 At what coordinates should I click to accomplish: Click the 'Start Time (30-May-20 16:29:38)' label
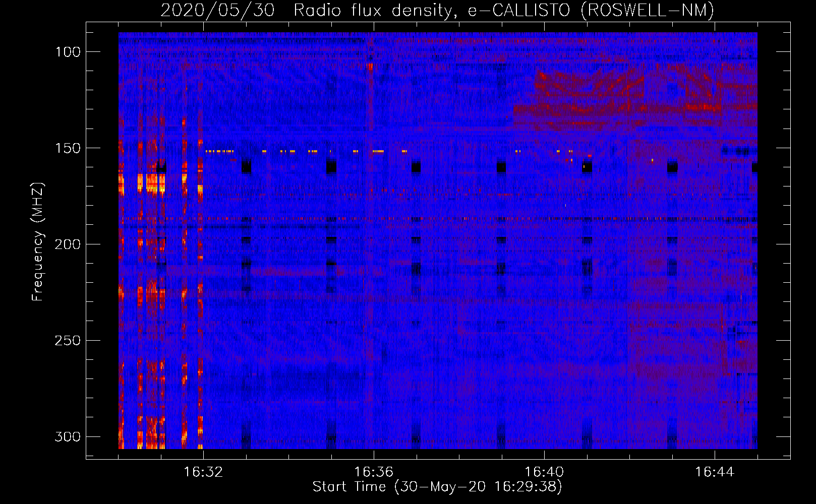[437, 487]
